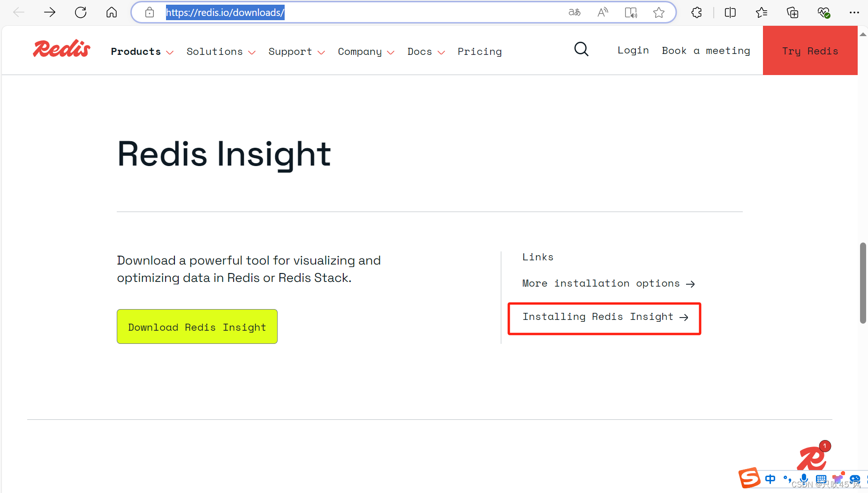Click Download Redis Insight button
Screen dimensions: 868x493
pyautogui.click(x=197, y=326)
